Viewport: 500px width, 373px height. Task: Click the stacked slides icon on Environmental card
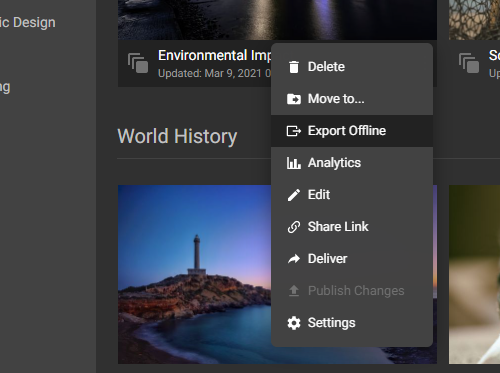[x=138, y=63]
